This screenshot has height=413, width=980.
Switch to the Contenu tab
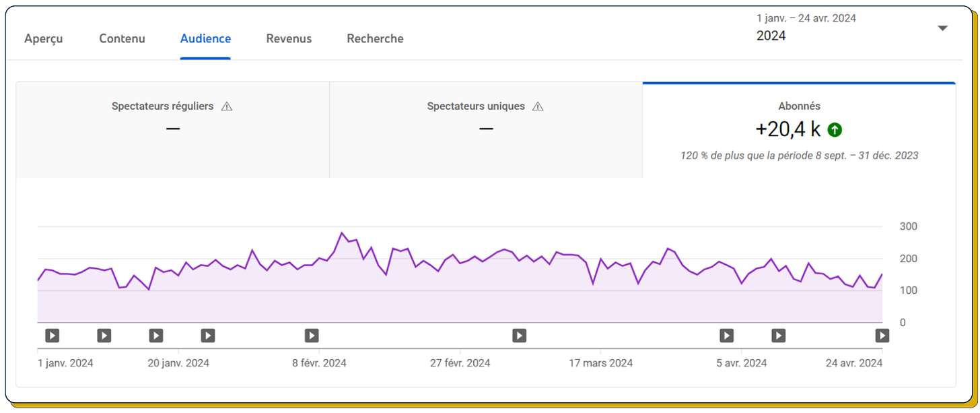122,38
